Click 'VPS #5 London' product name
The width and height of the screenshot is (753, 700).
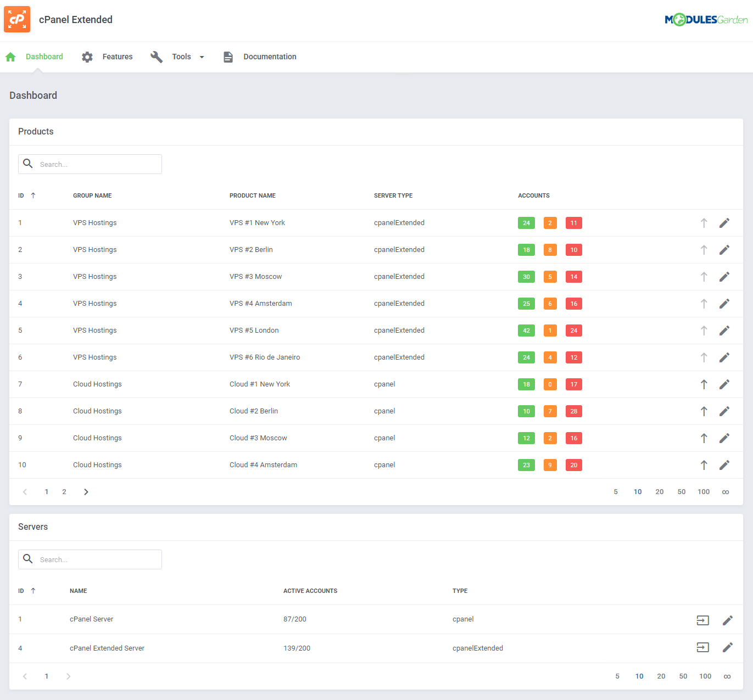pyautogui.click(x=254, y=331)
